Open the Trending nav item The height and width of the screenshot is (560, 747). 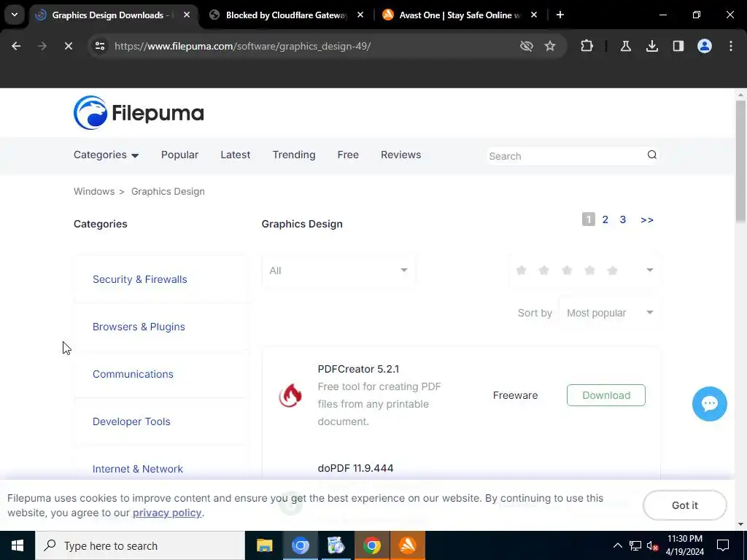tap(294, 155)
